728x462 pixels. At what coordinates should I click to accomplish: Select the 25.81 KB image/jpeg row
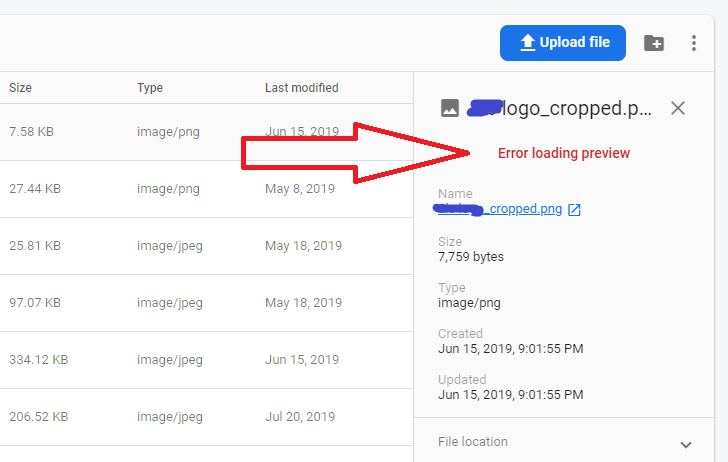(x=207, y=246)
